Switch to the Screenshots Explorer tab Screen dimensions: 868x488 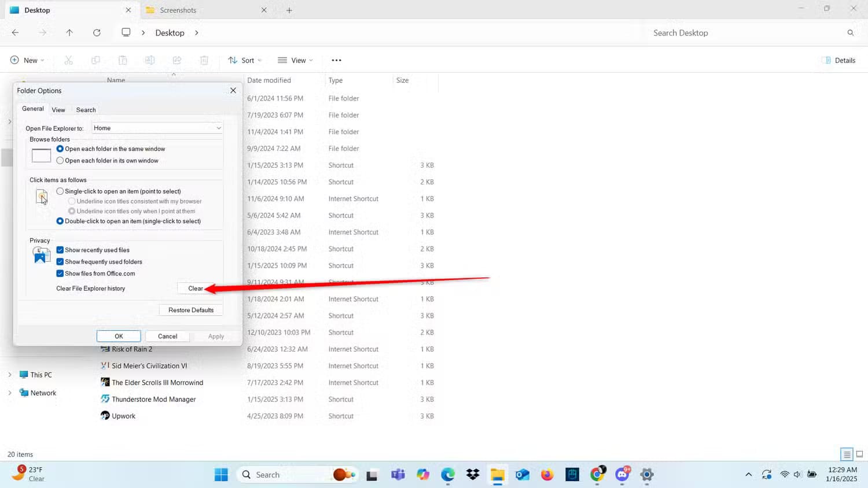207,10
